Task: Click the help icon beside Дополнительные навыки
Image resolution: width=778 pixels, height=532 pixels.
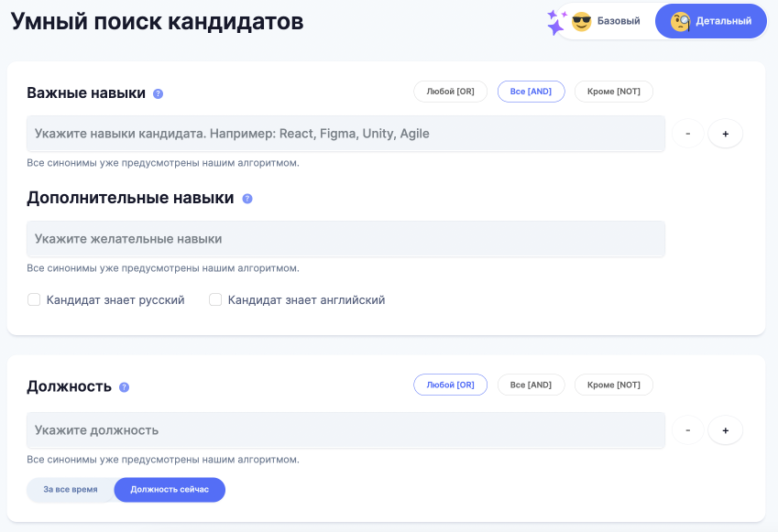Action: pyautogui.click(x=247, y=199)
